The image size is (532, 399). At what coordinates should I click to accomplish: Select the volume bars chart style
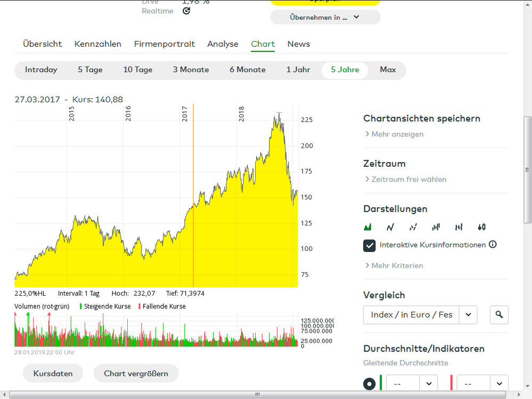point(436,227)
